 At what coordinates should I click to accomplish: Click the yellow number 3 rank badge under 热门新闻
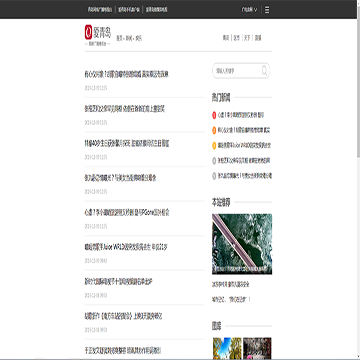click(214, 145)
